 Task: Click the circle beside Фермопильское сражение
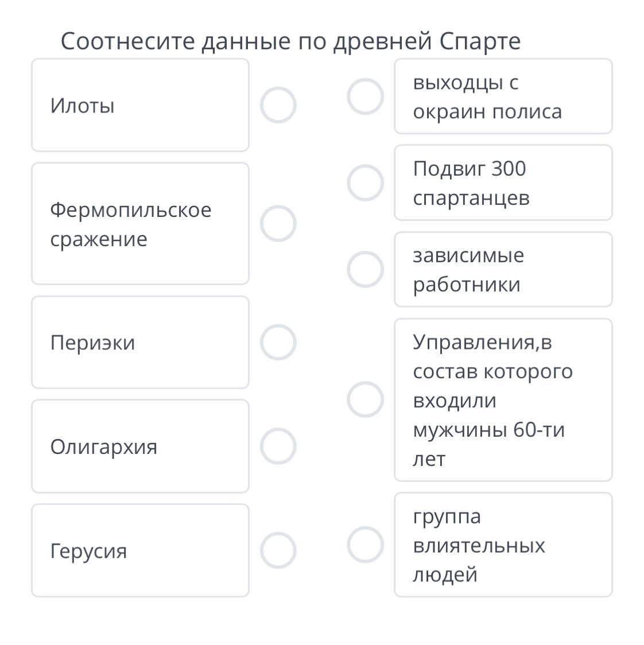278,223
